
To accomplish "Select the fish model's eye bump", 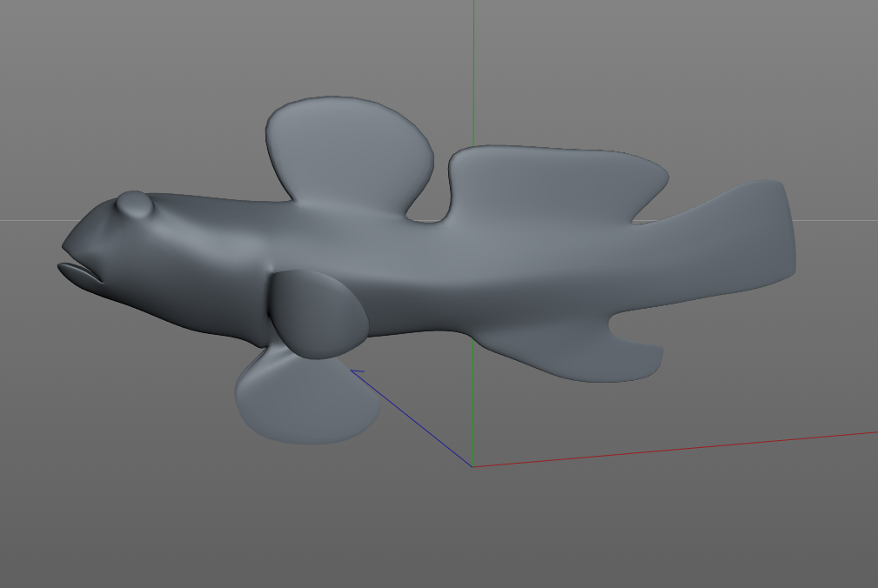I will [x=134, y=204].
